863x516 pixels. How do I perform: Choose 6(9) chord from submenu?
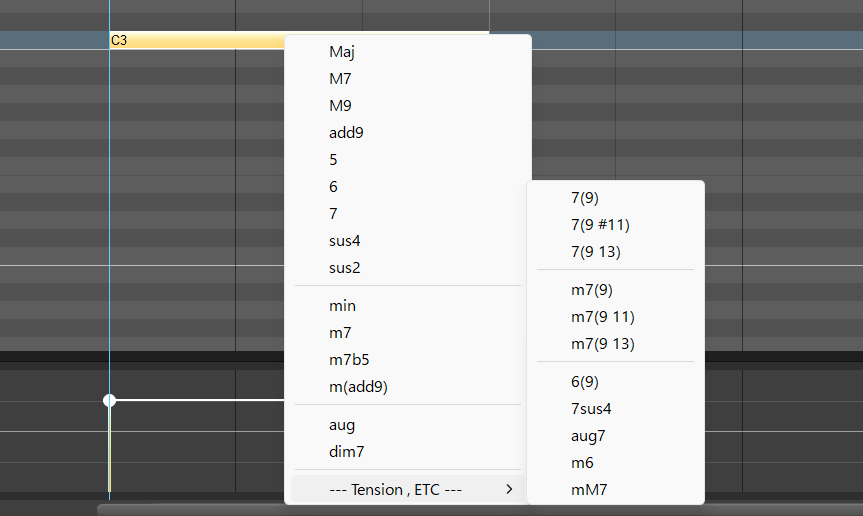[x=585, y=382]
